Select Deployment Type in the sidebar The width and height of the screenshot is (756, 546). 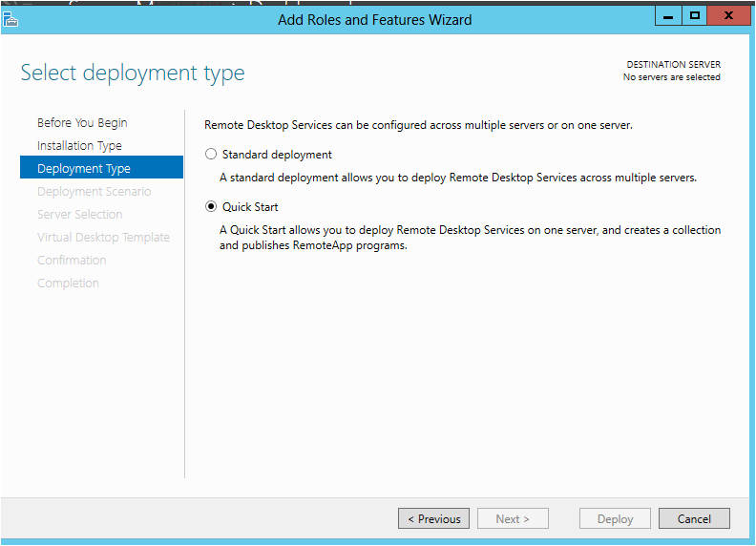point(102,167)
